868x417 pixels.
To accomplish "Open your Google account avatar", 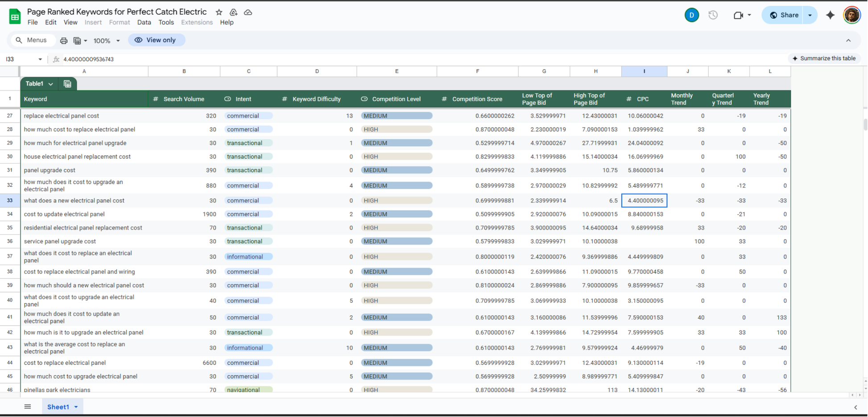I will [852, 15].
